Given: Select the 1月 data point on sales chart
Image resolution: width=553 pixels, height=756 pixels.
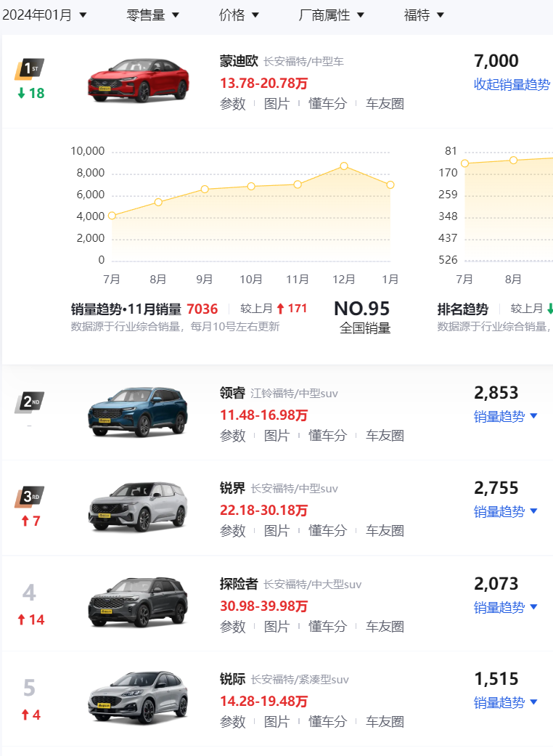Looking at the screenshot, I should (x=390, y=184).
